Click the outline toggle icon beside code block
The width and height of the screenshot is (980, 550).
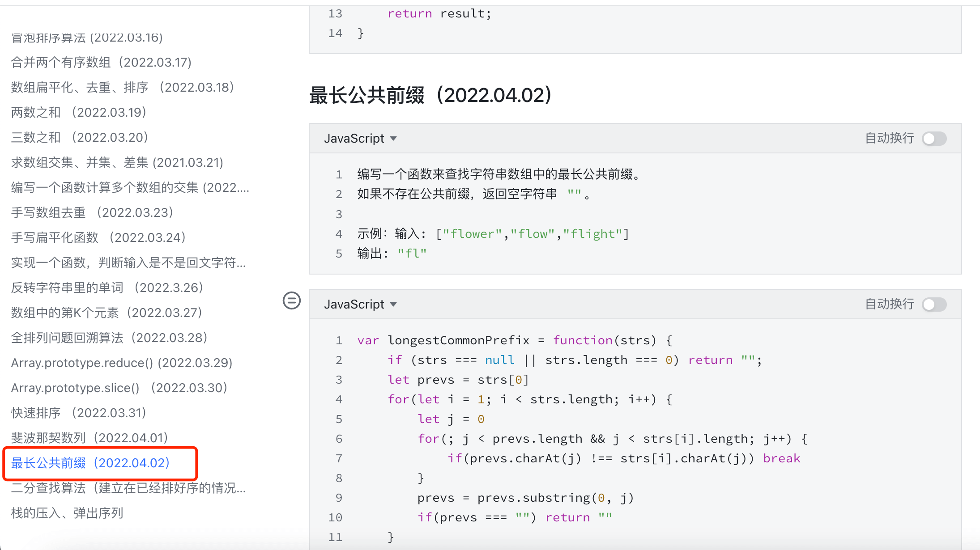[291, 300]
